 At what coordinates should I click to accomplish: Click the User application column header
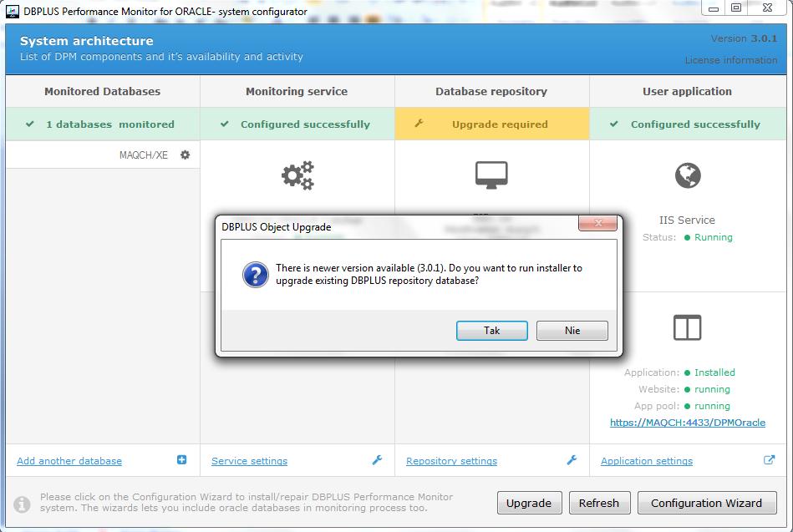687,92
